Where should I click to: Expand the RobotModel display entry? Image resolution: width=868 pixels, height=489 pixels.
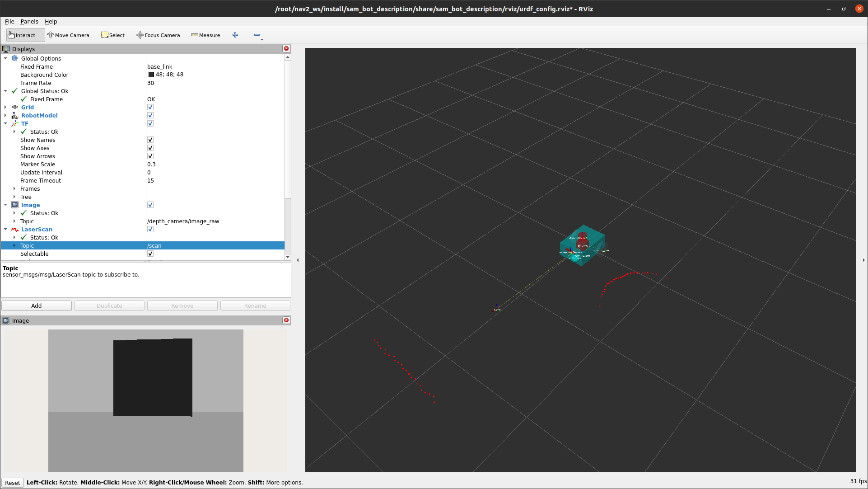pos(5,115)
